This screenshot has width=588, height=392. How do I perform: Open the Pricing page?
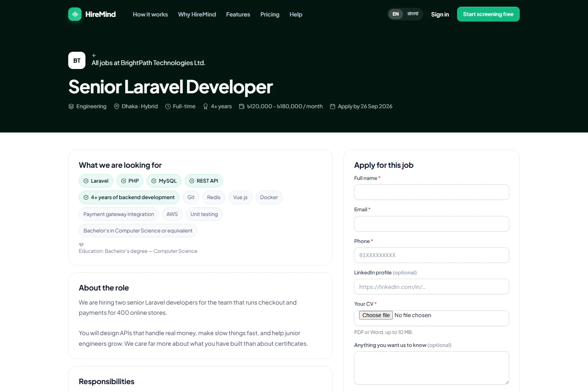coord(270,15)
